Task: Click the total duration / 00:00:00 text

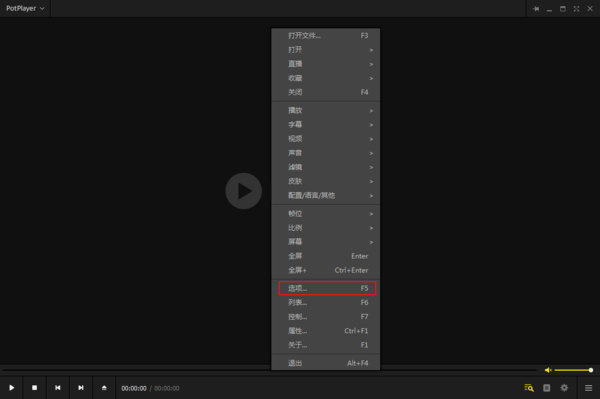Action: [x=165, y=388]
